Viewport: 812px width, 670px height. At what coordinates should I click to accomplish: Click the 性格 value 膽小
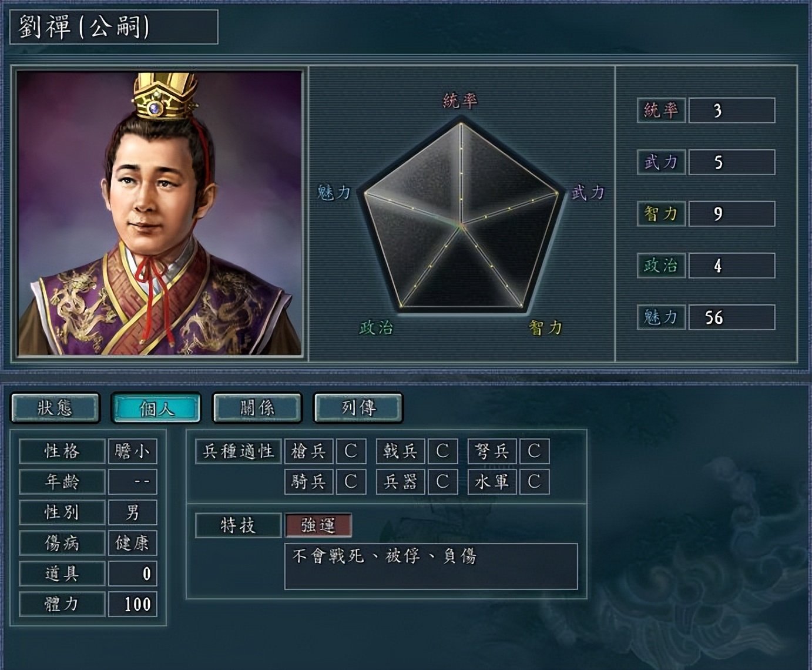tap(133, 451)
